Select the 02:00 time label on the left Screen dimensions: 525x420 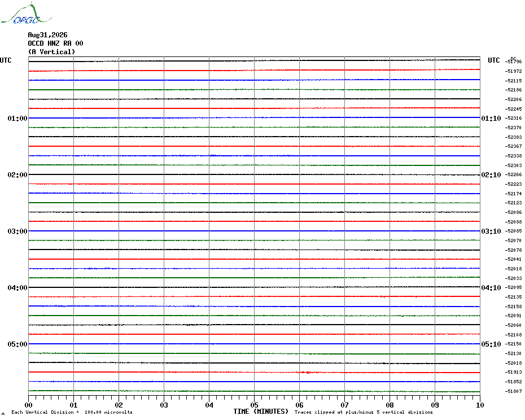(17, 175)
